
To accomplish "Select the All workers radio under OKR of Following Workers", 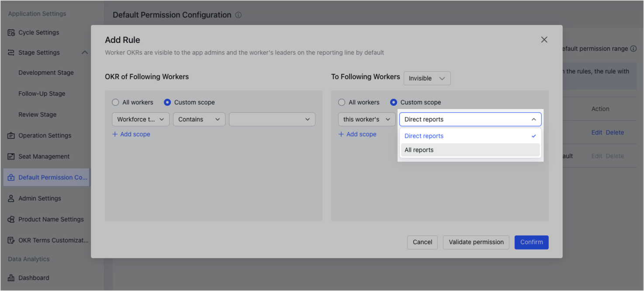I will pos(115,102).
